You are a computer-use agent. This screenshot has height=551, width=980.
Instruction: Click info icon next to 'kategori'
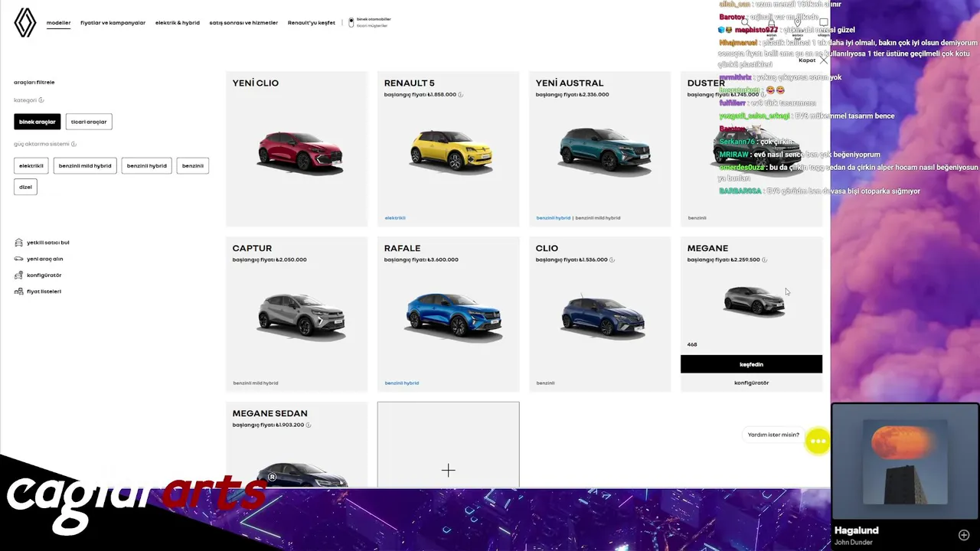[41, 100]
